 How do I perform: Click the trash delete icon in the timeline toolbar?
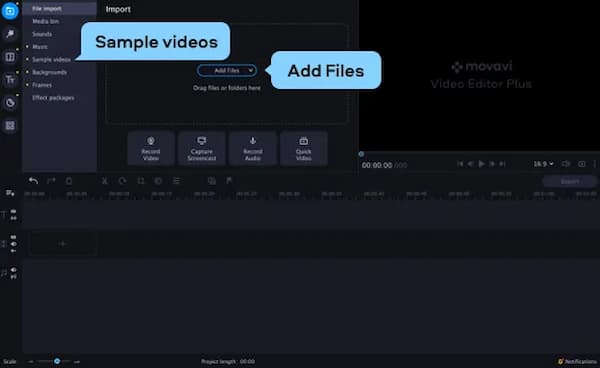(69, 181)
